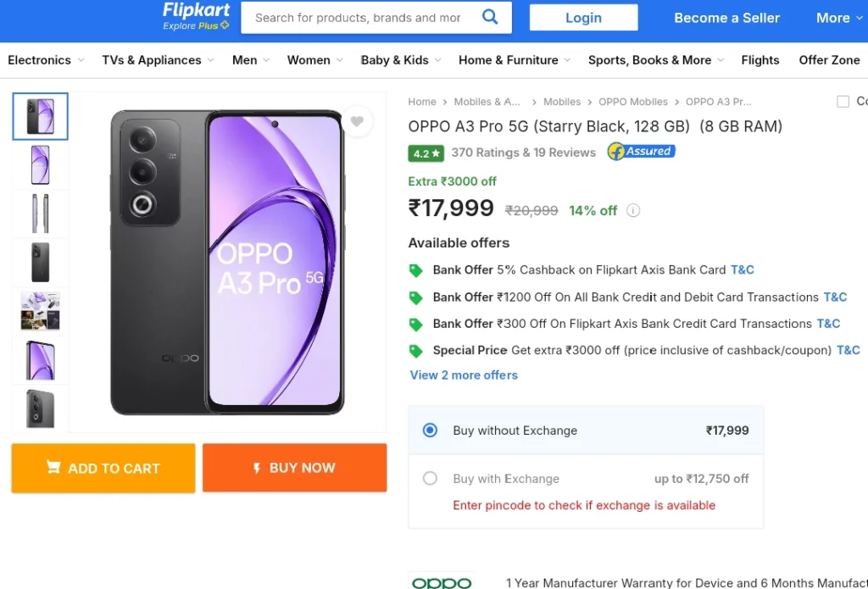Add product to wishlist via heart icon
Screen dimensions: 868x589
(x=357, y=121)
